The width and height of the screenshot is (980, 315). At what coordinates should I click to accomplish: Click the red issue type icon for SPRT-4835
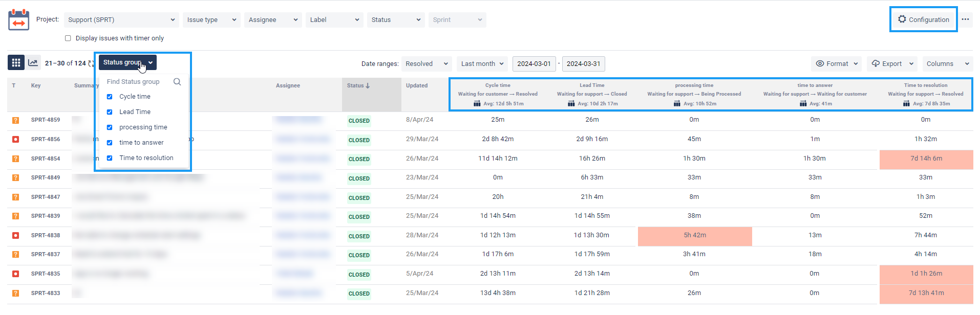(15, 274)
